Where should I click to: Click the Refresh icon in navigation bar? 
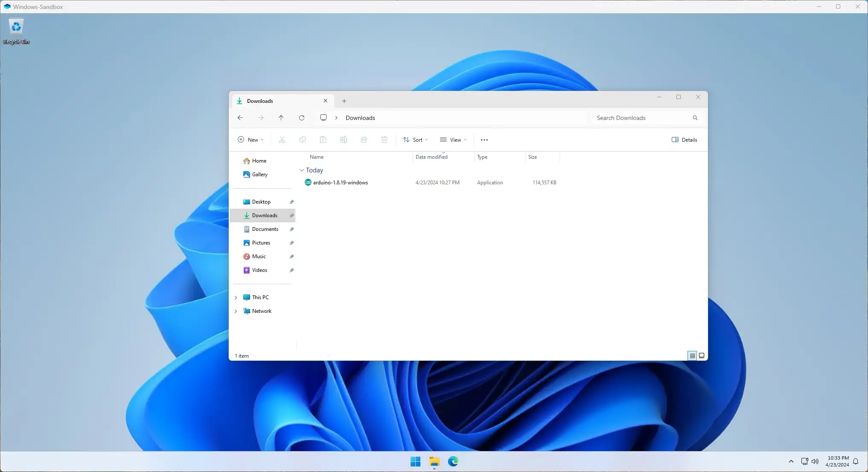pyautogui.click(x=302, y=118)
